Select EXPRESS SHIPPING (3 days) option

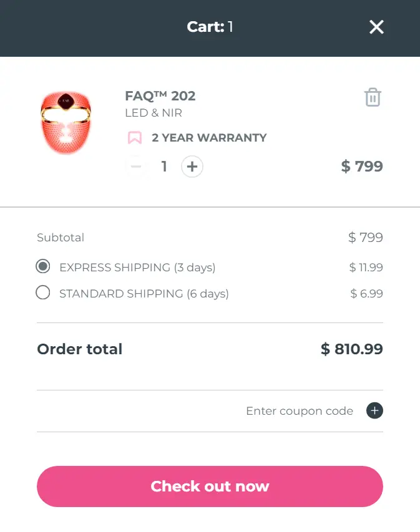[x=42, y=266]
